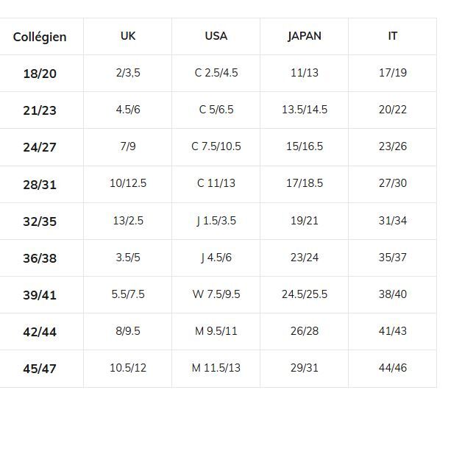Viewport: 476px width, 468px height.
Task: Select the 18/20 size row label
Action: [x=40, y=74]
